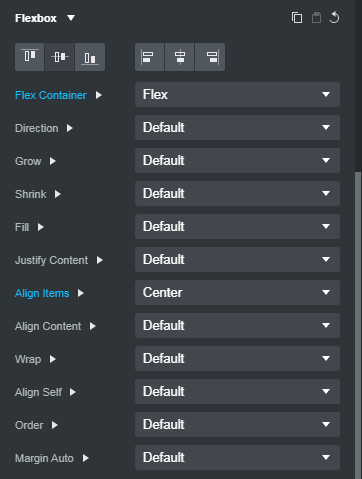Open the Align Items dropdown showing Center
The width and height of the screenshot is (362, 479).
click(237, 293)
